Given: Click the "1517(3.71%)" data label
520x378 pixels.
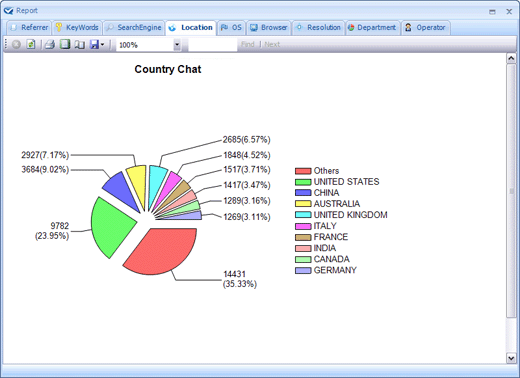Looking at the screenshot, I should (x=247, y=170).
